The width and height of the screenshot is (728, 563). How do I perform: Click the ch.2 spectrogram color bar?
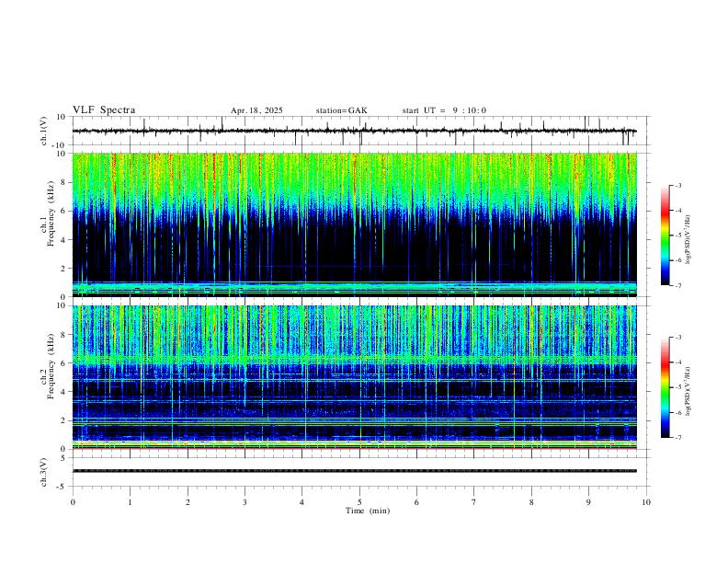[665, 387]
